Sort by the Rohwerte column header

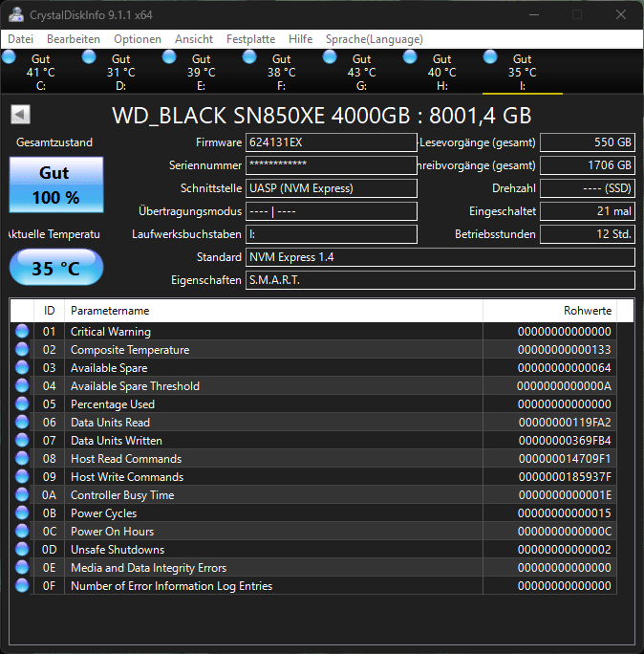549,311
